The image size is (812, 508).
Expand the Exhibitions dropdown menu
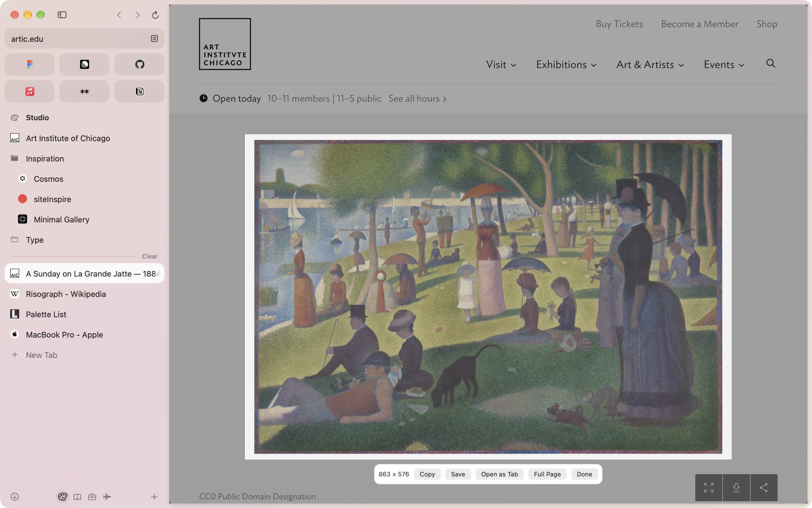(x=566, y=65)
